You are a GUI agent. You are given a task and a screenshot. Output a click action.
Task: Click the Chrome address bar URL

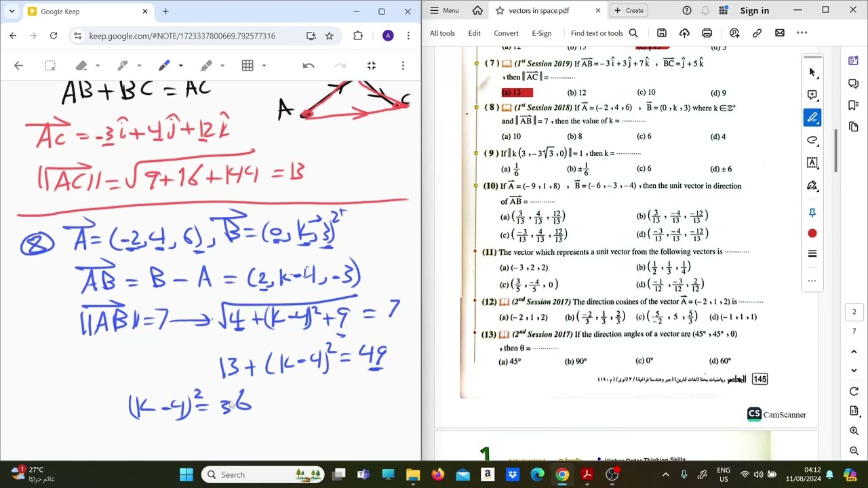pos(182,36)
